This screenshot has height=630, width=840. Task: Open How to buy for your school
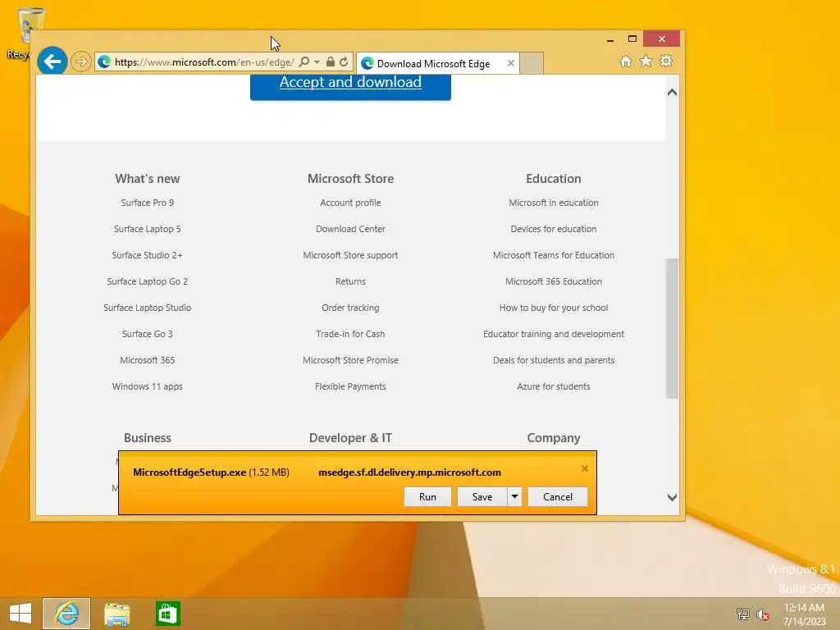pyautogui.click(x=554, y=308)
